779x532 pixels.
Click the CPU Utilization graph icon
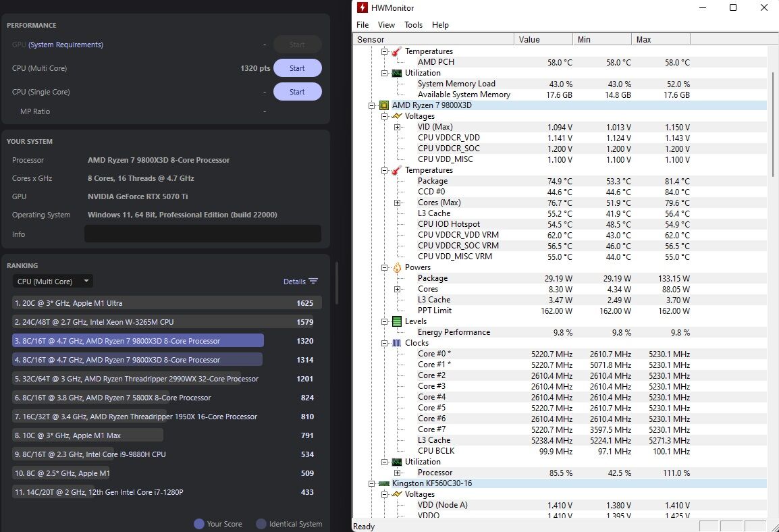click(x=396, y=462)
